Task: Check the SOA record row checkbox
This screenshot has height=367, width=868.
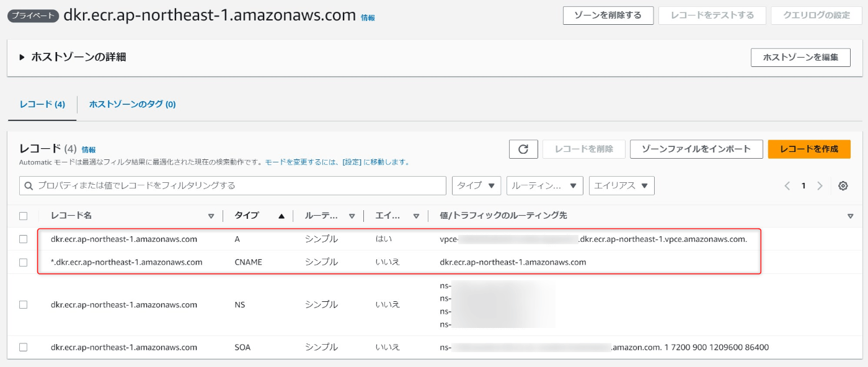Action: coord(24,347)
